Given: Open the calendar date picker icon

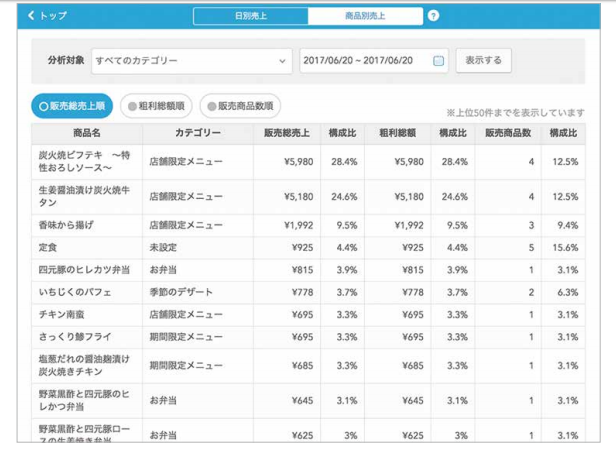Looking at the screenshot, I should pyautogui.click(x=438, y=61).
